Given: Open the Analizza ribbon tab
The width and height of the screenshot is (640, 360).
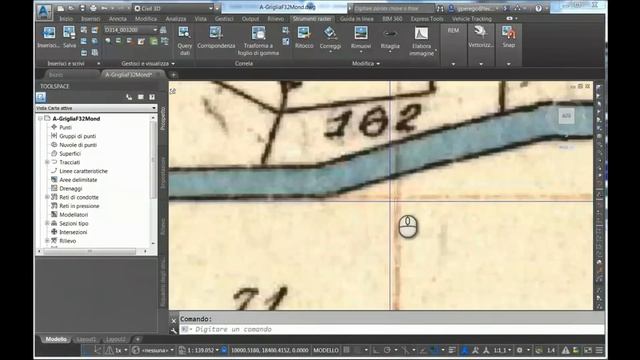Looking at the screenshot, I should point(176,19).
